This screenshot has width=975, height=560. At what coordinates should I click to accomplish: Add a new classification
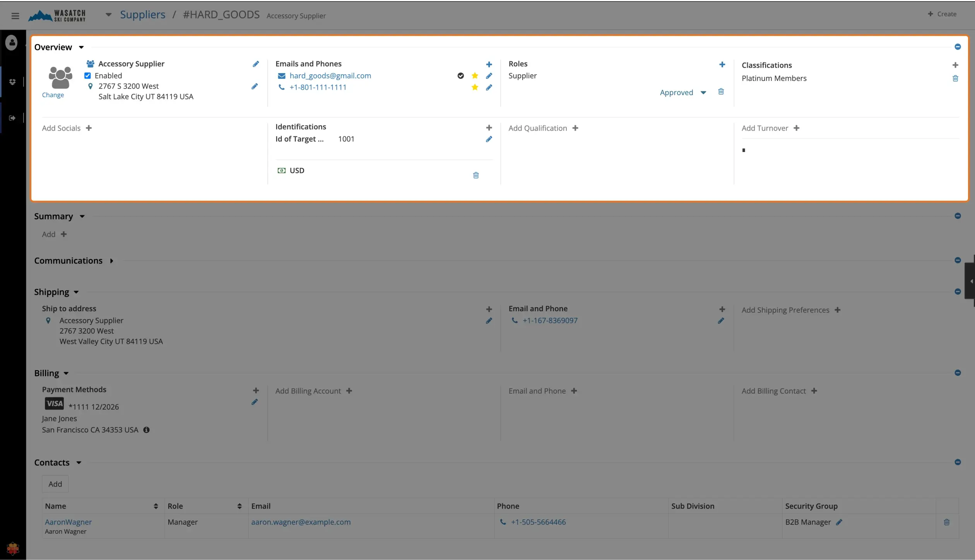[x=955, y=65]
